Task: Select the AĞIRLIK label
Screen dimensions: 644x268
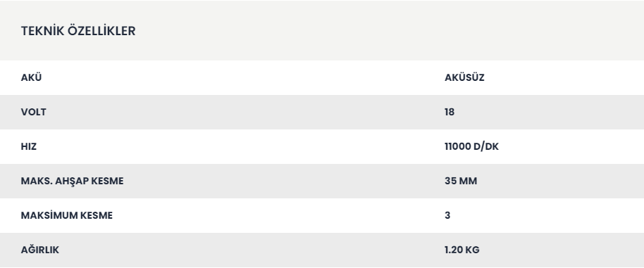Action: (x=40, y=250)
